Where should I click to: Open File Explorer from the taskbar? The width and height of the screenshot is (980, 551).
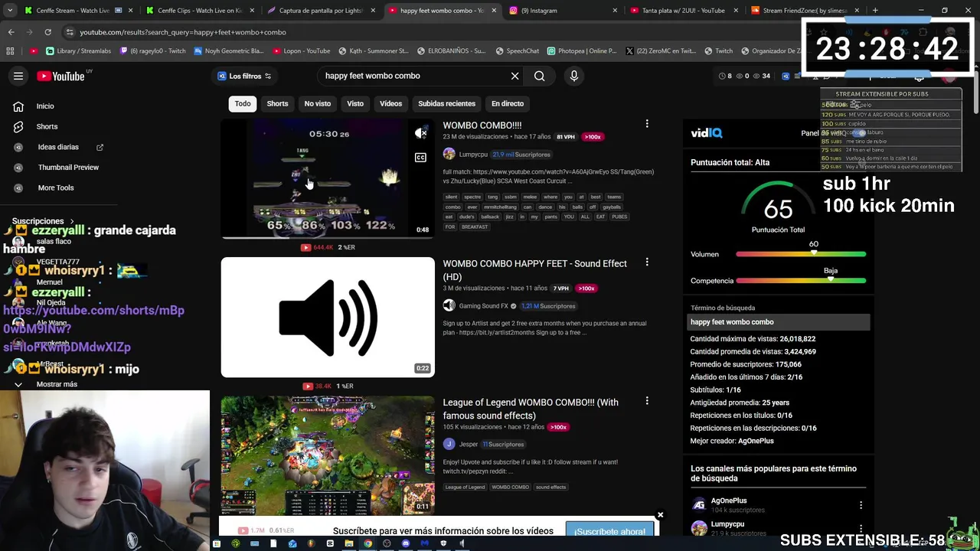point(349,543)
